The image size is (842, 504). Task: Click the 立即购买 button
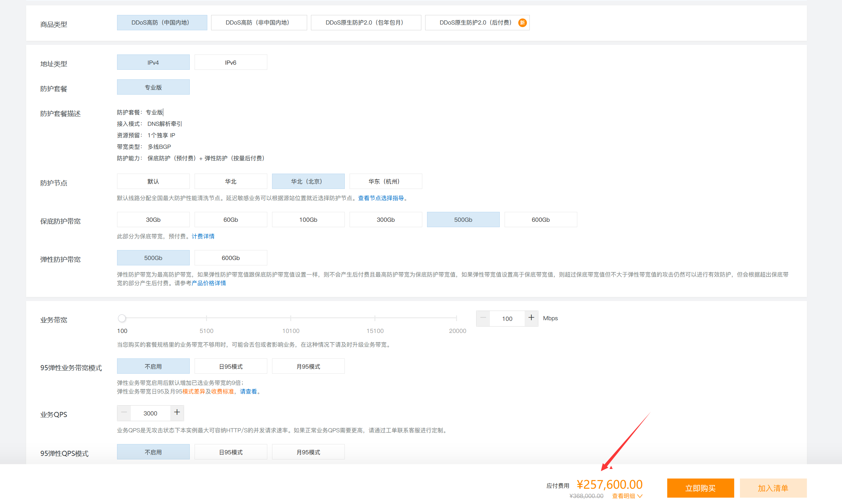700,488
